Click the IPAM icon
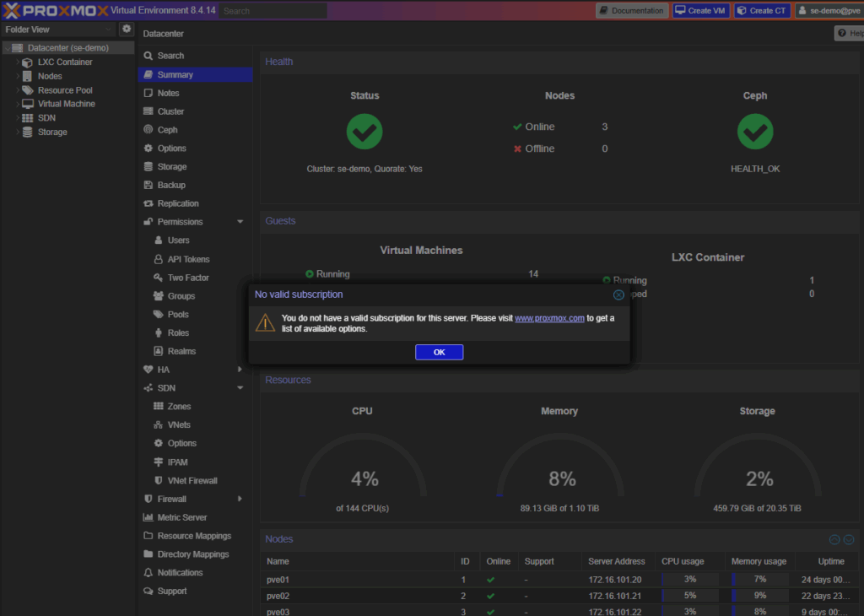 [x=160, y=462]
